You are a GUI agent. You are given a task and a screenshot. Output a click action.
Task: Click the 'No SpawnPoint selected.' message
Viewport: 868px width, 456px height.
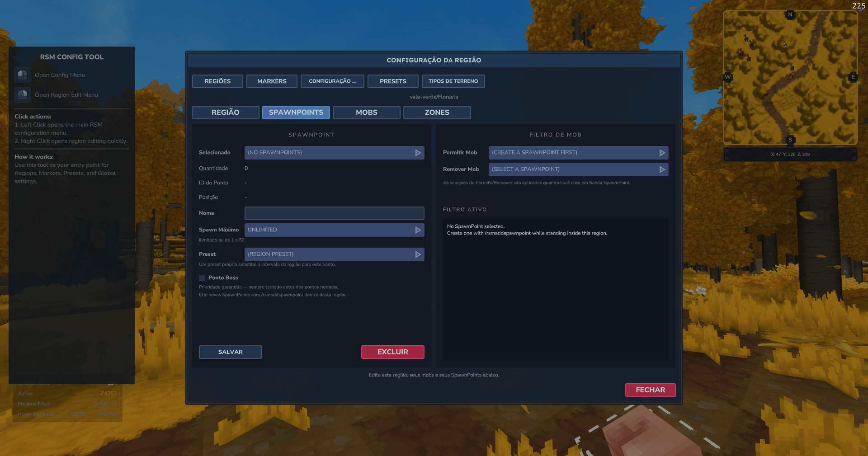(476, 226)
